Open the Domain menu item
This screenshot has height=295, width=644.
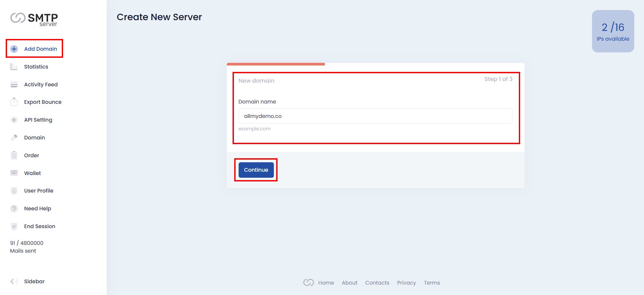34,138
